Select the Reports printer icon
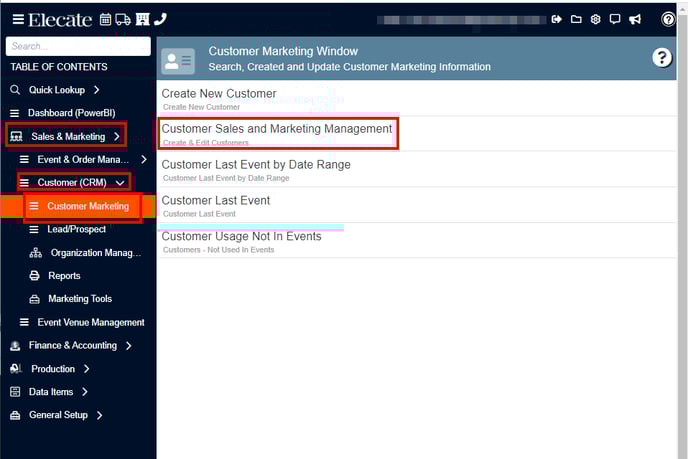The height and width of the screenshot is (459, 688). click(x=34, y=276)
